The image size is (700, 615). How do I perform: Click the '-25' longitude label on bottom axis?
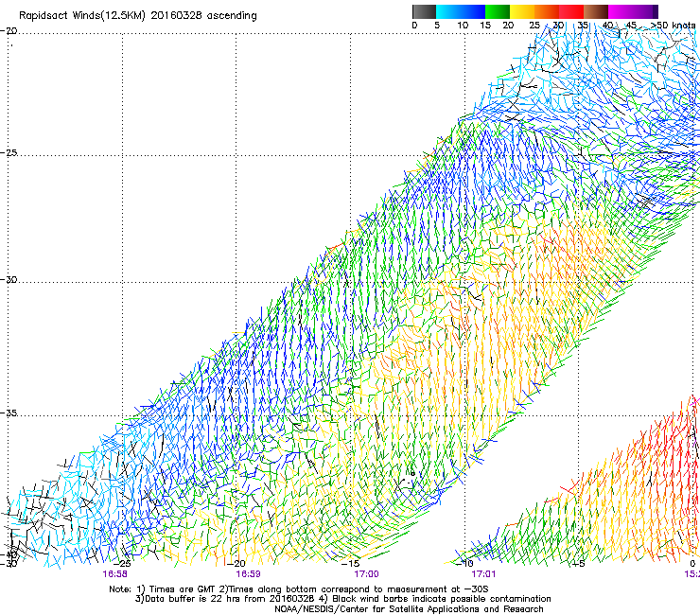[123, 564]
